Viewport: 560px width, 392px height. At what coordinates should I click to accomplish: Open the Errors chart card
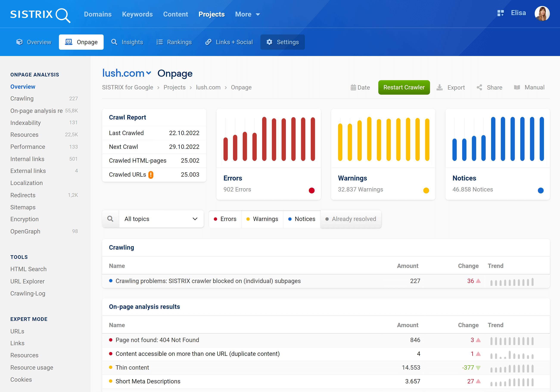click(x=269, y=154)
